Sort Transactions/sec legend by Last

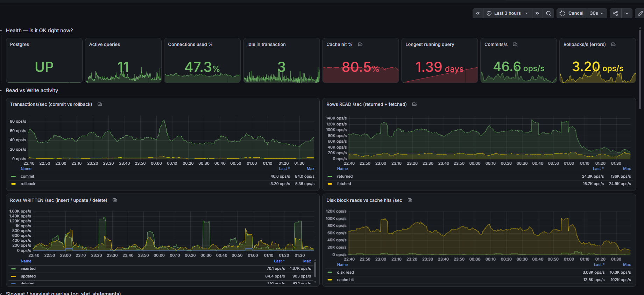point(284,169)
